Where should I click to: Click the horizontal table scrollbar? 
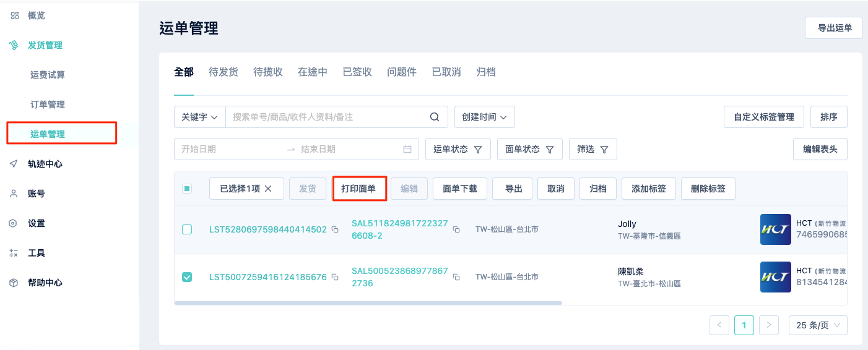pyautogui.click(x=368, y=303)
